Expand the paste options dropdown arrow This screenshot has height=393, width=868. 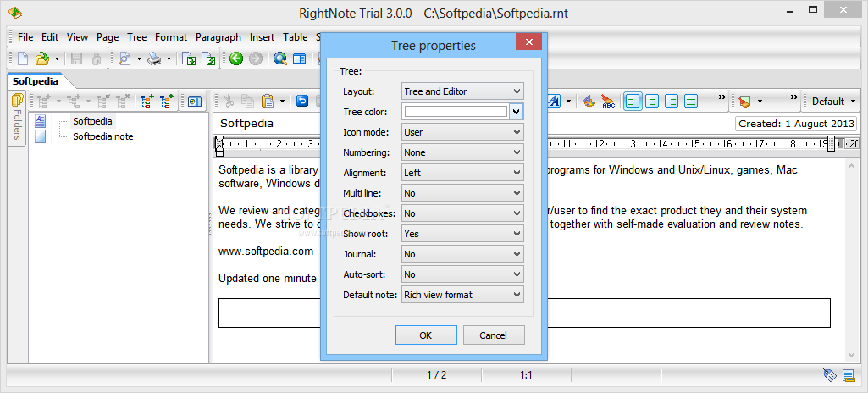(x=282, y=102)
